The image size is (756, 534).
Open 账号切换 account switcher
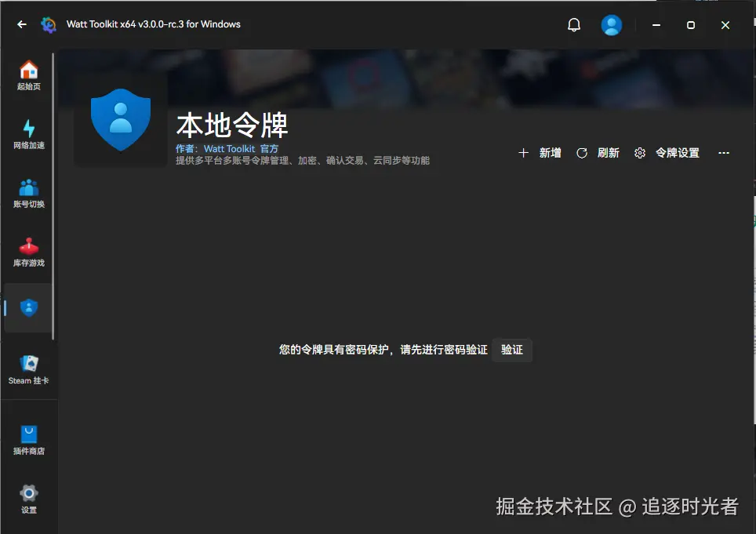[x=29, y=193]
